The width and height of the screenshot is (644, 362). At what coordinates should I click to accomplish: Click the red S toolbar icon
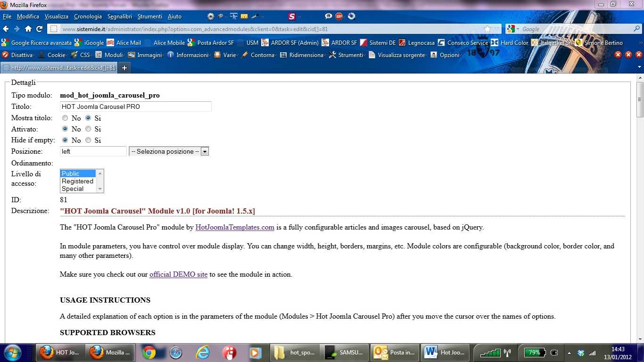pyautogui.click(x=292, y=16)
